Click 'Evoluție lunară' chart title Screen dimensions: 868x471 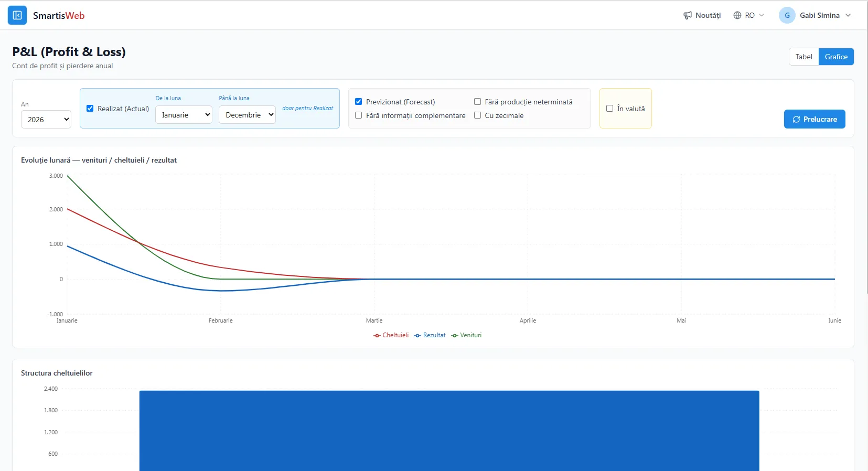(x=99, y=160)
